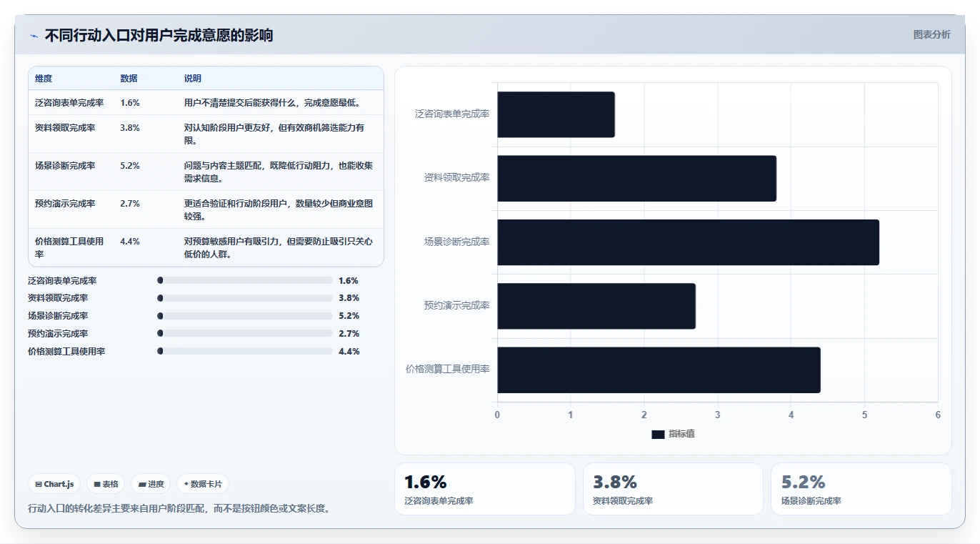Viewport: 980px width, 544px height.
Task: Click 场景诊断完成率 in the table
Action: pos(65,166)
